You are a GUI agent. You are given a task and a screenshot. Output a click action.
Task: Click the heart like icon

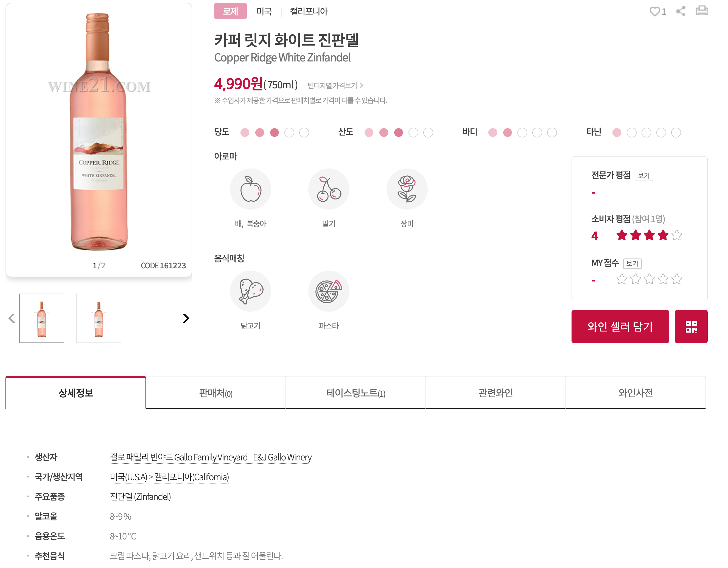tap(654, 11)
